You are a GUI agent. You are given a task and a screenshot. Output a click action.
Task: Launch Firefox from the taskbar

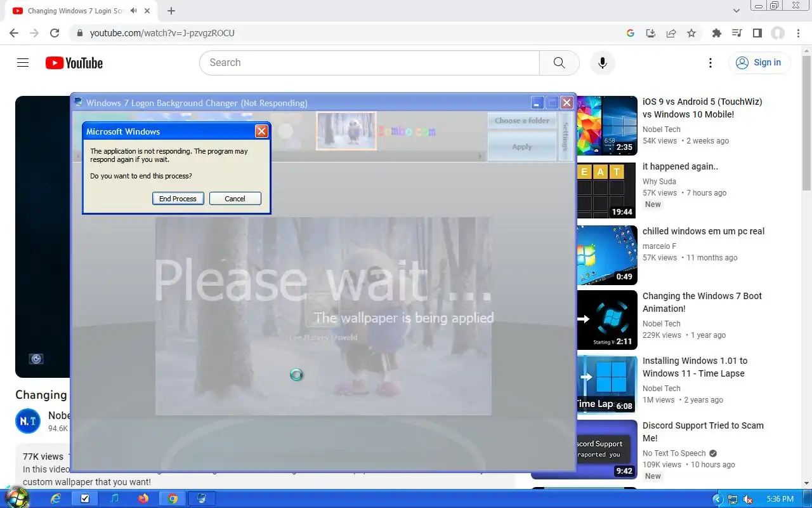(143, 498)
